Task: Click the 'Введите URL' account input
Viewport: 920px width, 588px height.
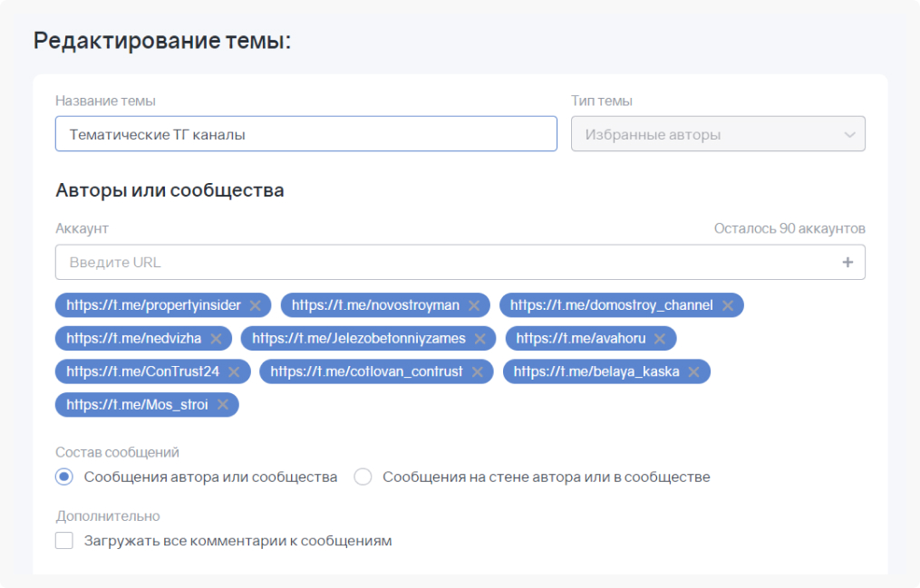Action: [444, 263]
